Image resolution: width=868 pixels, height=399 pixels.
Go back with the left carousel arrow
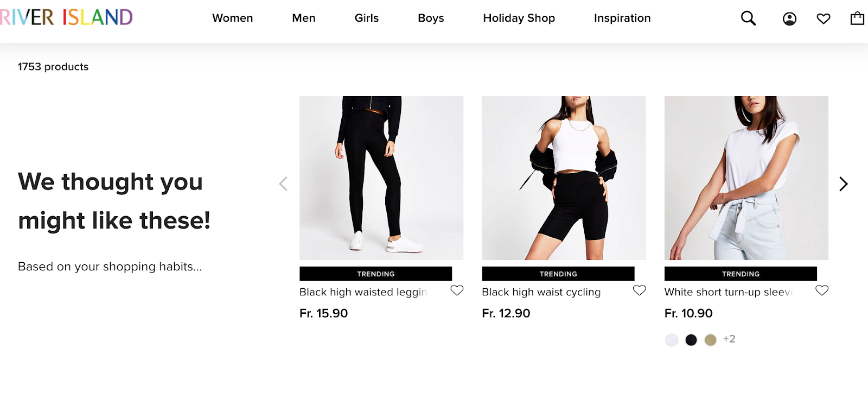tap(284, 183)
